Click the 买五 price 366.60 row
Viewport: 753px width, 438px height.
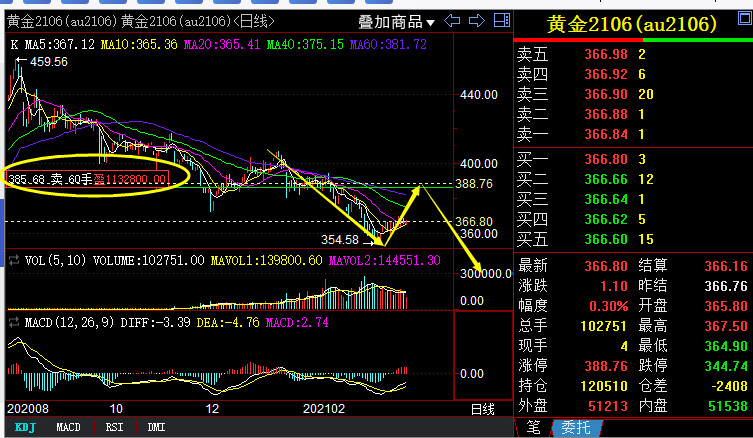click(x=604, y=239)
